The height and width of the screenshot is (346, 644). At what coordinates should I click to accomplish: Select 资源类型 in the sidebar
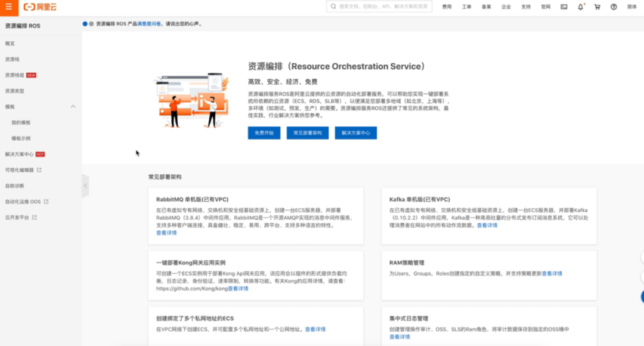14,91
